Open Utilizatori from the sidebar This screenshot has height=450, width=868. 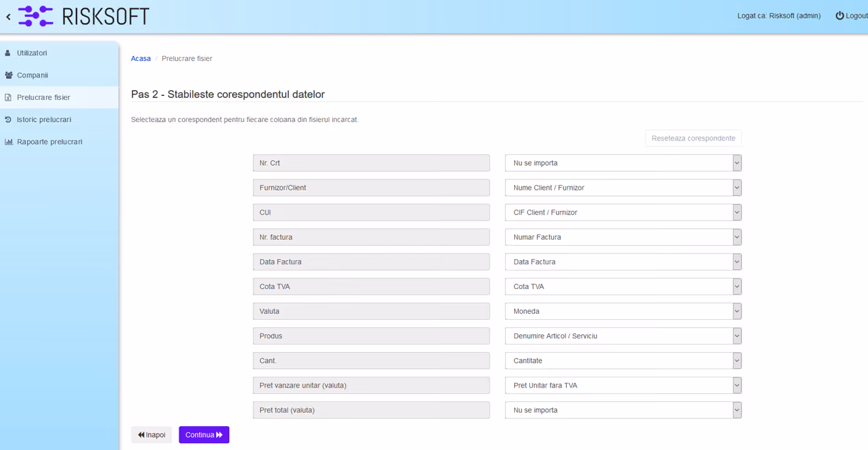[x=60, y=53]
